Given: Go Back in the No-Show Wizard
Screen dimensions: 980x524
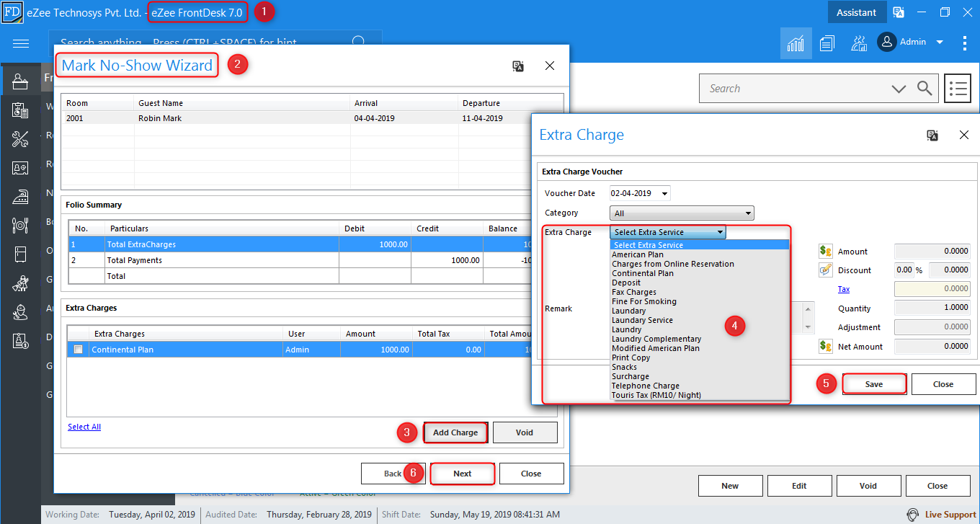Looking at the screenshot, I should coord(393,474).
